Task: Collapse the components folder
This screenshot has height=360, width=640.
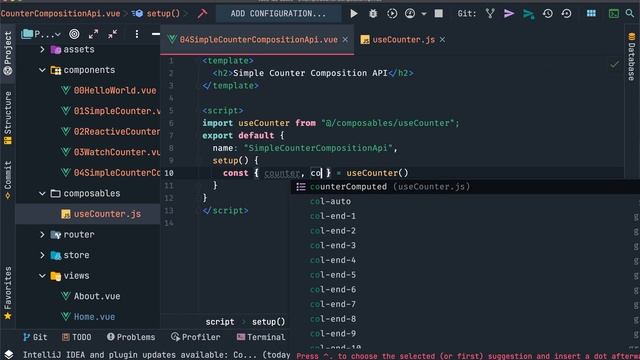Action: pos(42,70)
